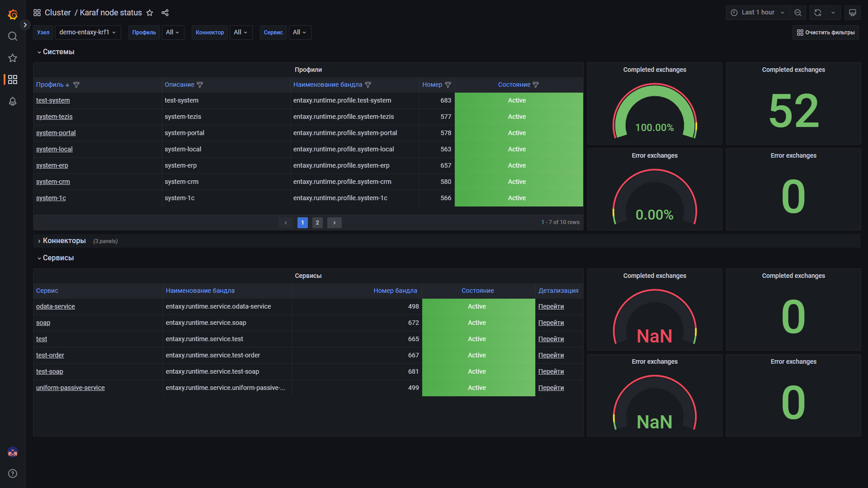Open the Узел demo-entaxy-krf1 dropdown
The height and width of the screenshot is (488, 868).
coord(88,33)
